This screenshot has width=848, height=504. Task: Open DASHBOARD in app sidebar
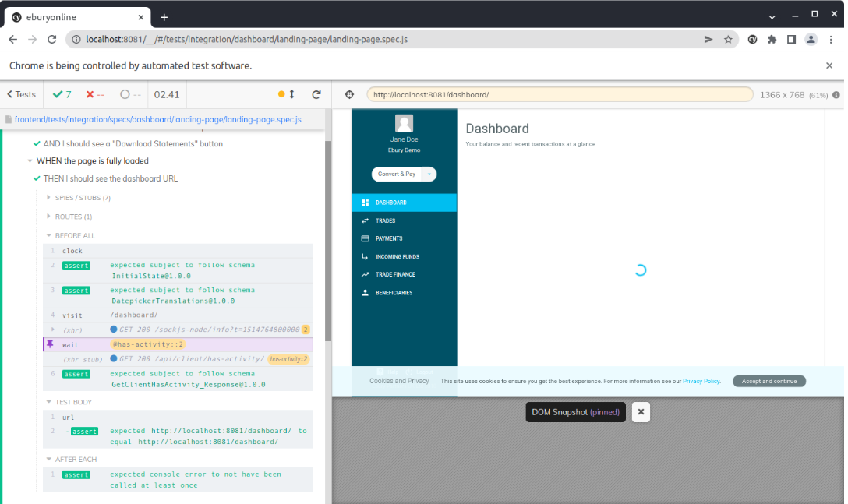[404, 203]
